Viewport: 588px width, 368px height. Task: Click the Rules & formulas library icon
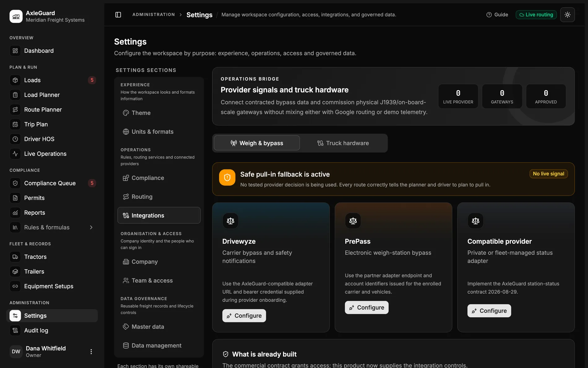click(x=15, y=227)
